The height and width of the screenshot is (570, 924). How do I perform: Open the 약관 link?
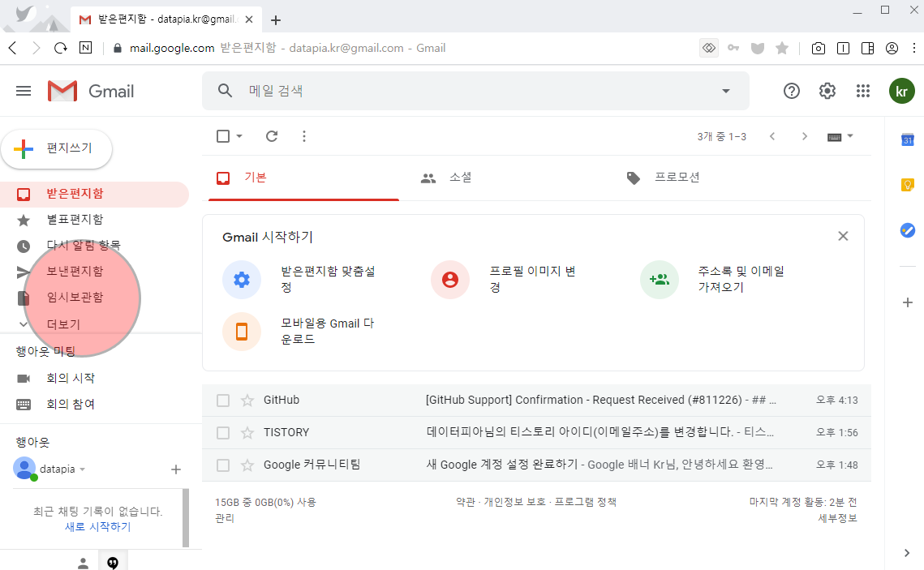(x=465, y=502)
